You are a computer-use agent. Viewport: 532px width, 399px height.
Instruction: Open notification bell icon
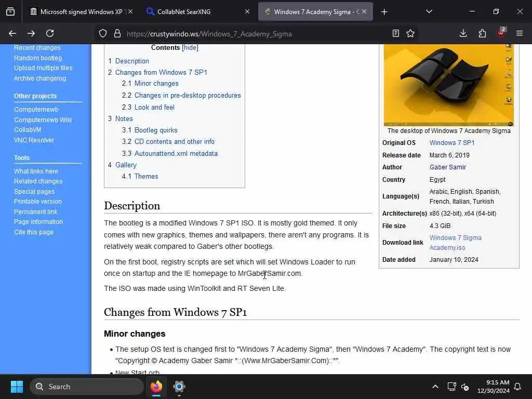(x=518, y=387)
